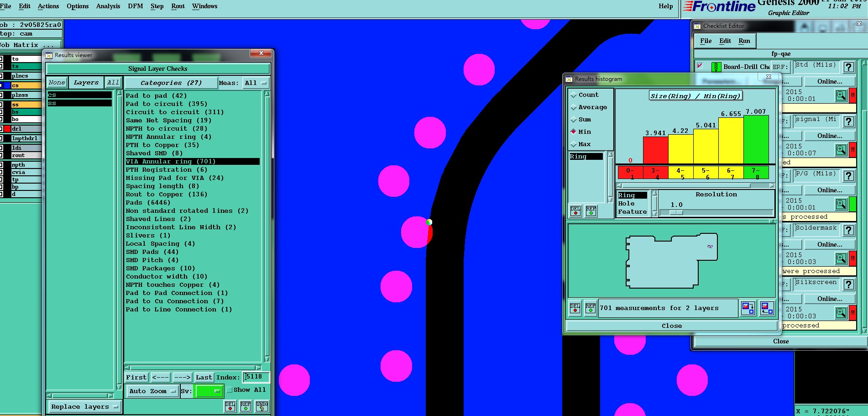Click help question mark for Std (Mils)

click(849, 67)
